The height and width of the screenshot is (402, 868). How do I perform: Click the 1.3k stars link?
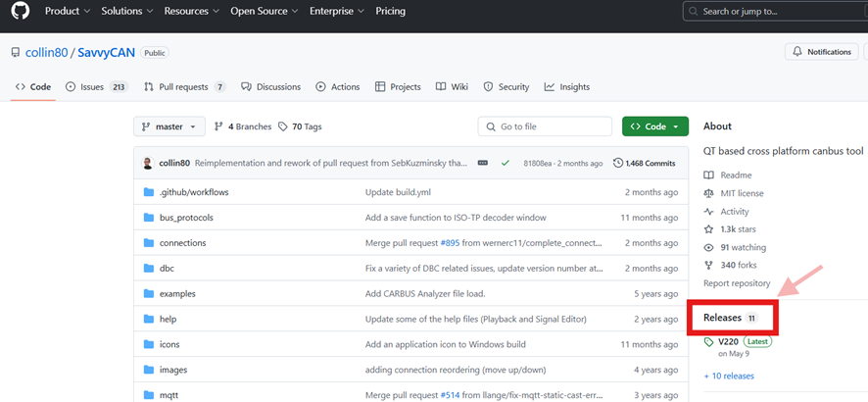(740, 229)
